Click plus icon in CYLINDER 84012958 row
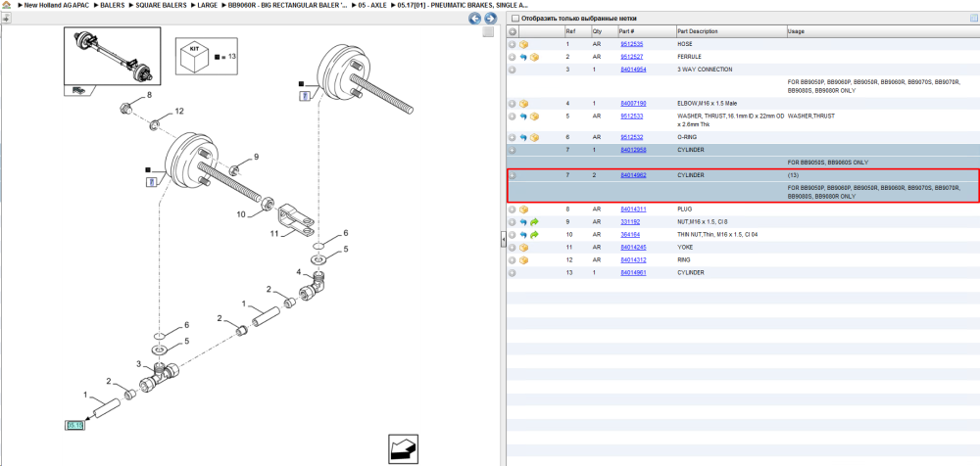 coord(512,150)
